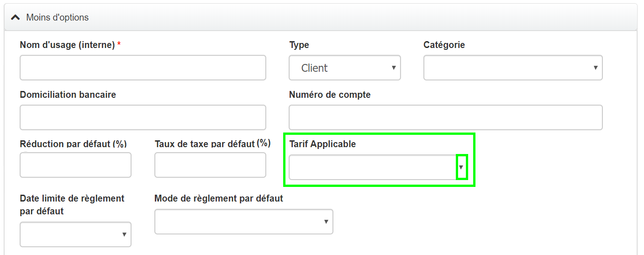Click the "Numéro de compte" label text
The height and width of the screenshot is (255, 644).
(330, 95)
